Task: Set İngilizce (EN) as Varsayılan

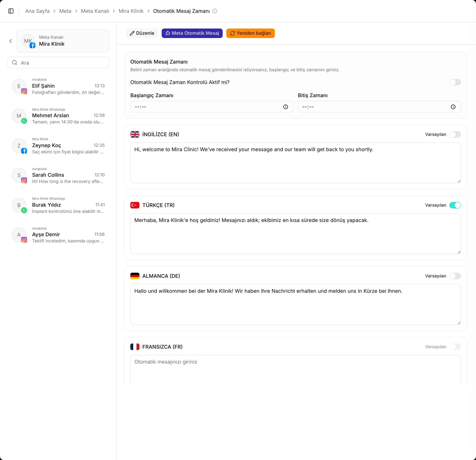Action: point(455,134)
